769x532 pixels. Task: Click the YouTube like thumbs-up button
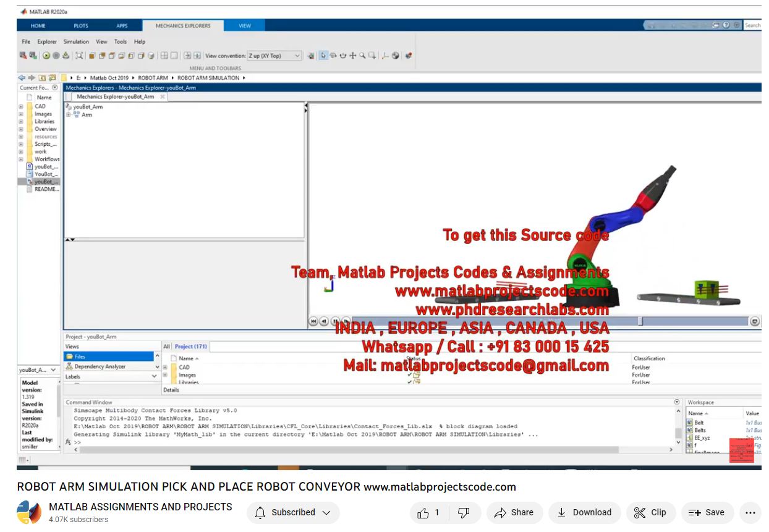point(428,512)
